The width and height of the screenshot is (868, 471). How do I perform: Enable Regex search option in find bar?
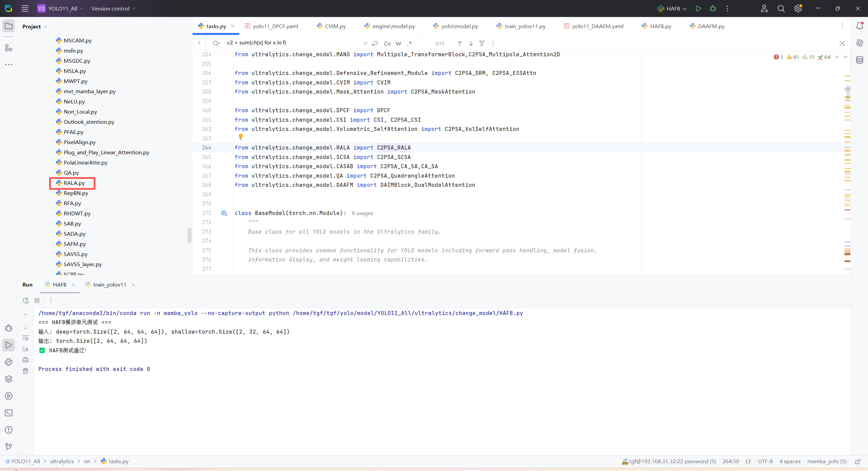point(410,43)
